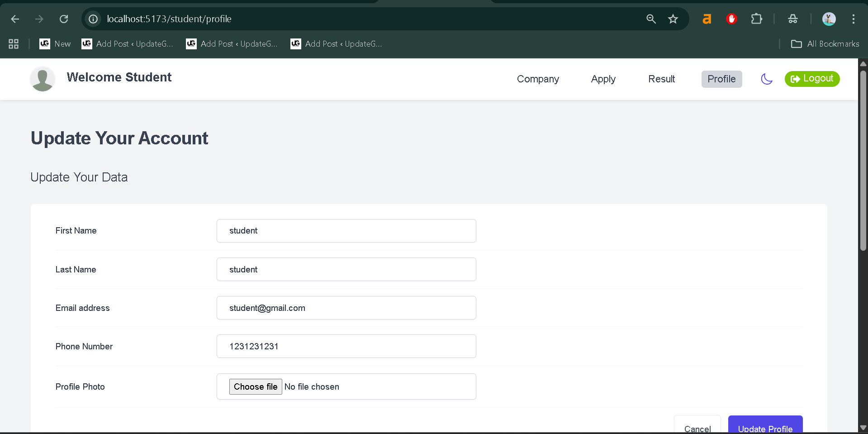
Task: Open the Apply navigation tab
Action: point(603,79)
